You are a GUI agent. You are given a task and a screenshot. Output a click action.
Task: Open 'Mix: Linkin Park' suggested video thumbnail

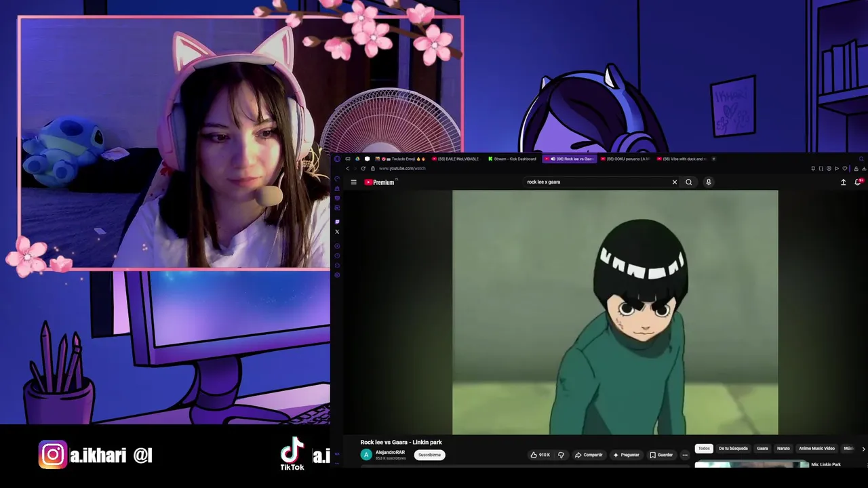click(x=751, y=465)
